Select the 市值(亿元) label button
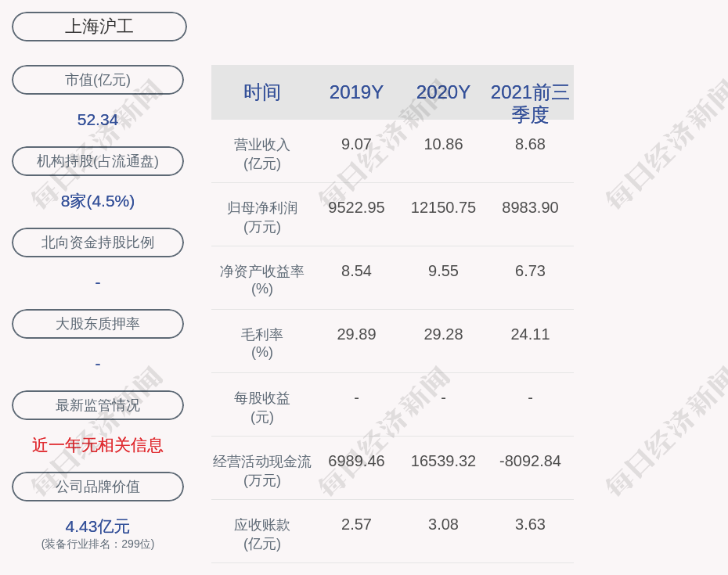Image resolution: width=728 pixels, height=575 pixels. [x=98, y=80]
